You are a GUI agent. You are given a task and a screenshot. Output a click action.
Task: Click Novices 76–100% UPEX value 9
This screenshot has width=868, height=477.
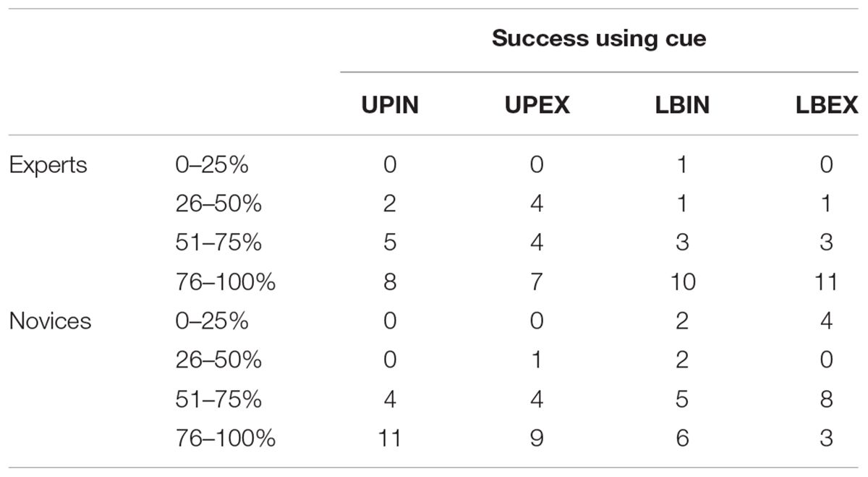coord(537,438)
